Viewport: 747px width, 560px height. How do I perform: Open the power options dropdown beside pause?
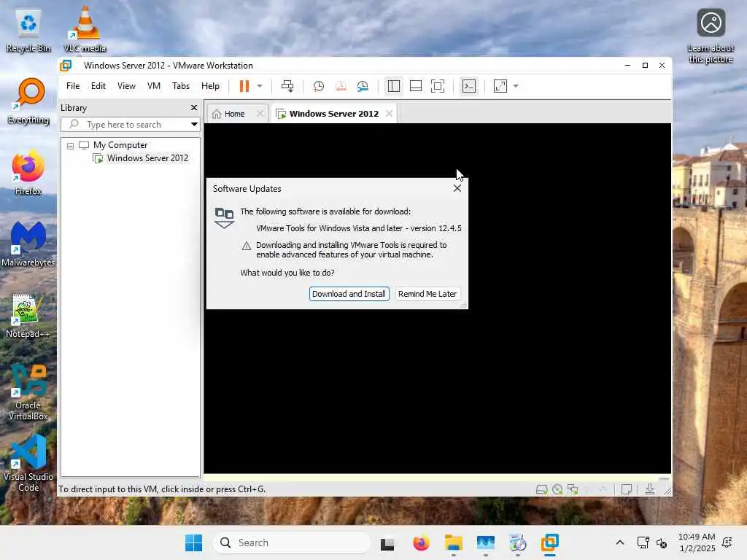pos(260,86)
